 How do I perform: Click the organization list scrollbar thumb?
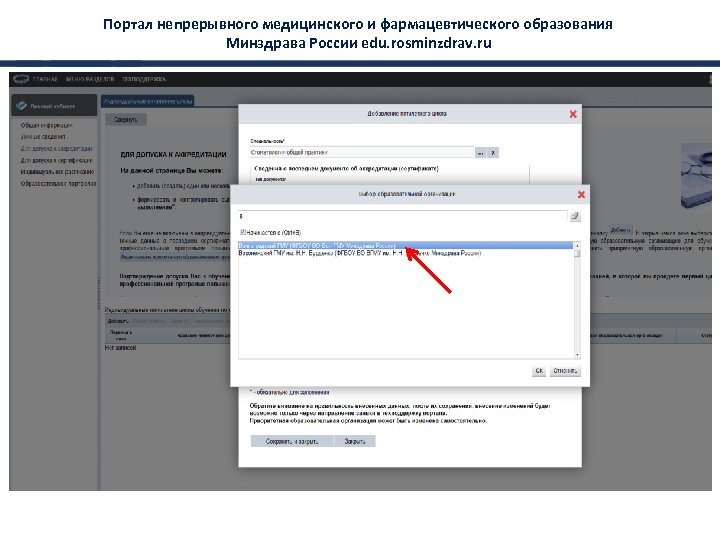(577, 254)
